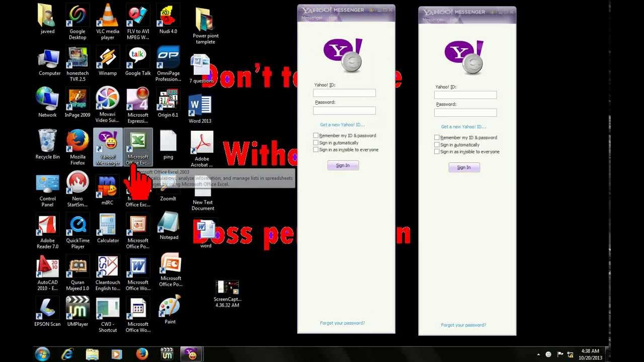This screenshot has height=362, width=644.
Task: Select the Word 2013 desktop icon
Action: [200, 109]
